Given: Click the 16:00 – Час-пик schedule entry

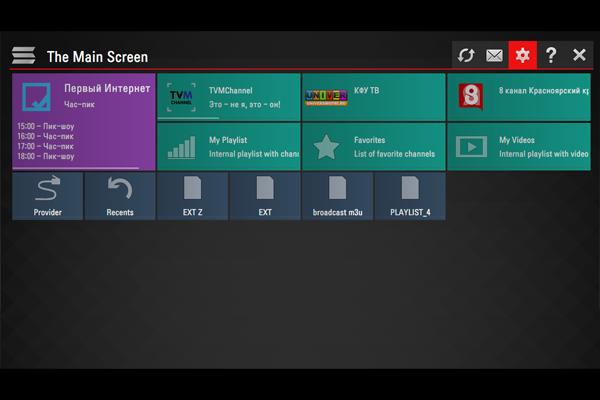Looking at the screenshot, I should point(45,136).
